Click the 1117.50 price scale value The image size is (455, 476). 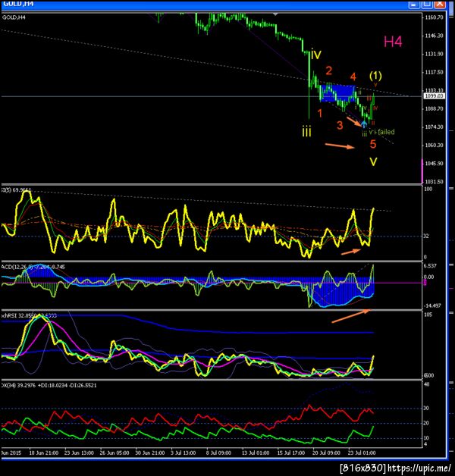[x=434, y=72]
